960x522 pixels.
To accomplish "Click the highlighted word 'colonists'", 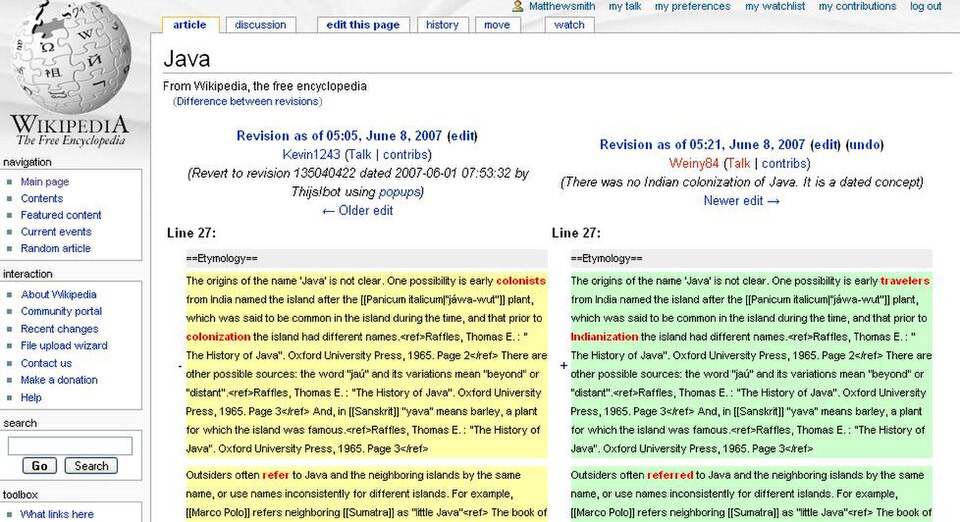I will tap(520, 281).
